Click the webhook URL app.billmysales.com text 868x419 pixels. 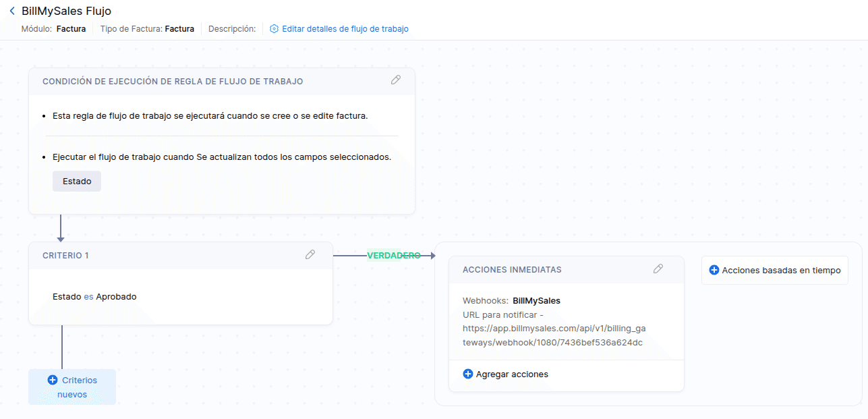554,335
